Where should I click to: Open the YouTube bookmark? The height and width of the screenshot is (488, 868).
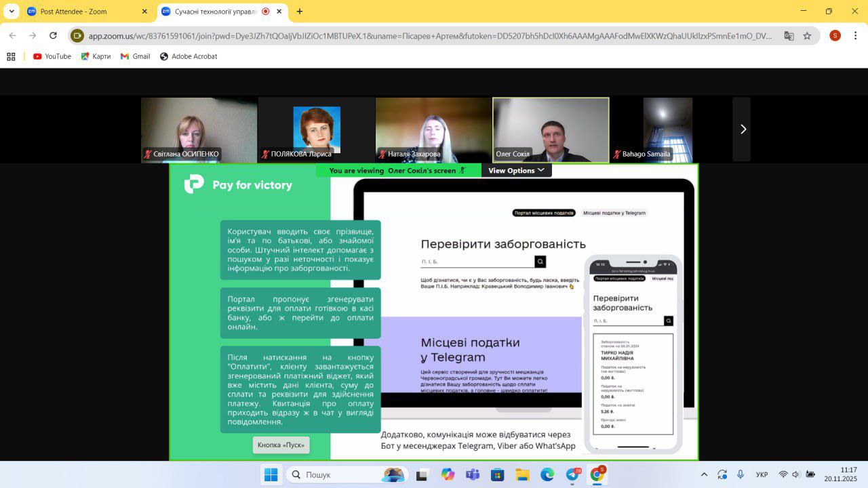tap(52, 56)
